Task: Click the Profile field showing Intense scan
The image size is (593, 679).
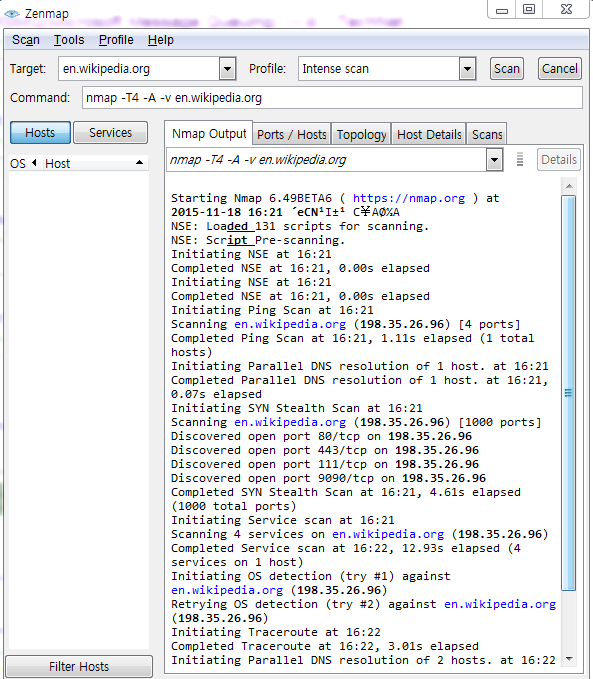Action: (x=379, y=69)
